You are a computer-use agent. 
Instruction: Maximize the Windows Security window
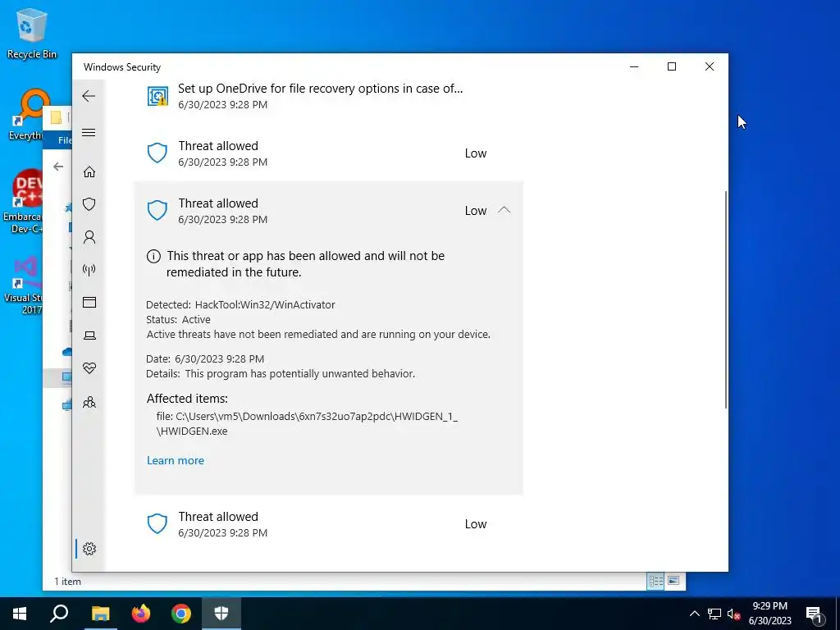(672, 66)
